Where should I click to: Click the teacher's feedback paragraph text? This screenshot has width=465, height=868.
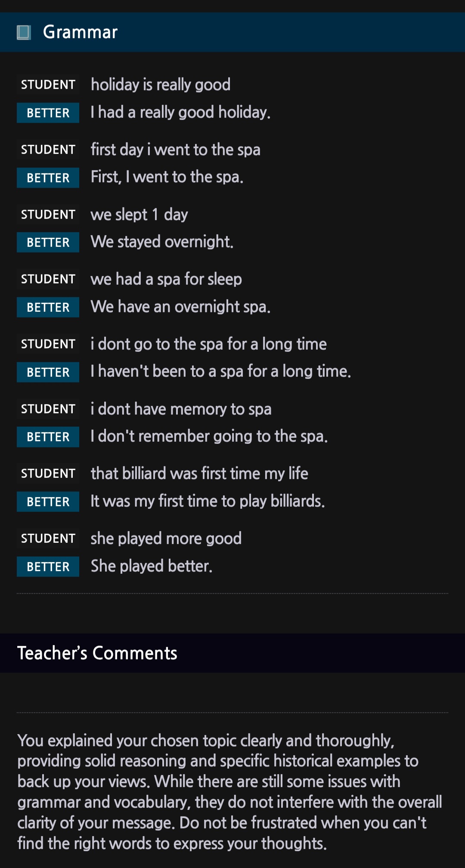228,791
